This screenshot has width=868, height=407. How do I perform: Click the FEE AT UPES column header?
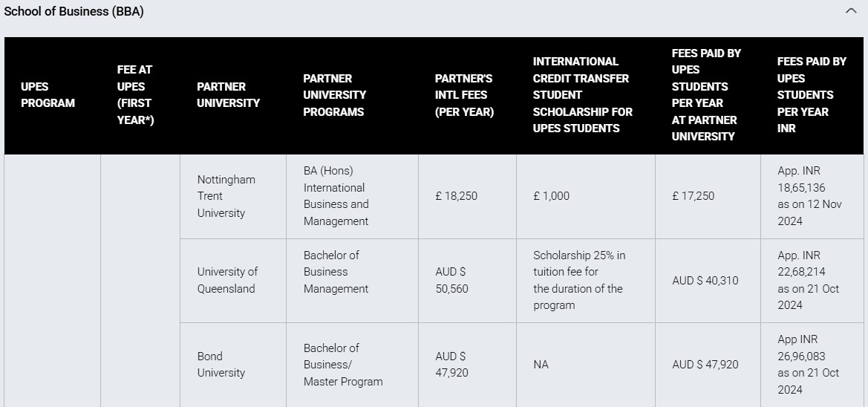(x=136, y=94)
